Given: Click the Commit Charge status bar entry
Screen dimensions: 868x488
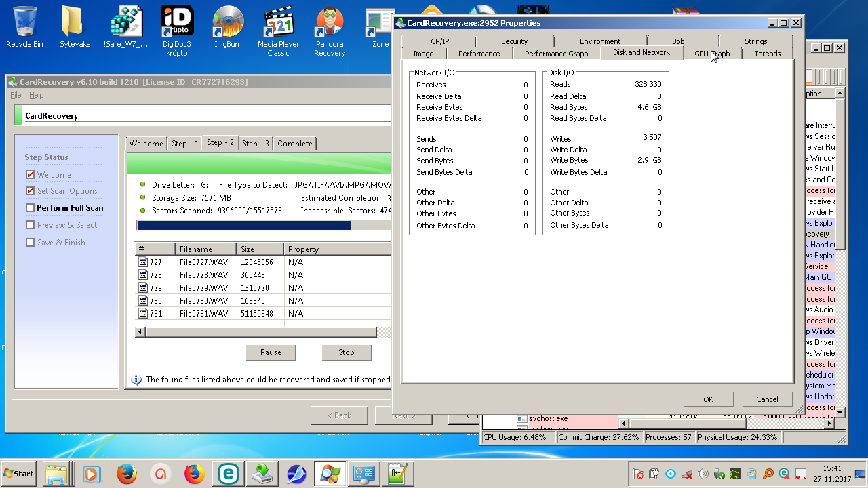Looking at the screenshot, I should (x=599, y=437).
